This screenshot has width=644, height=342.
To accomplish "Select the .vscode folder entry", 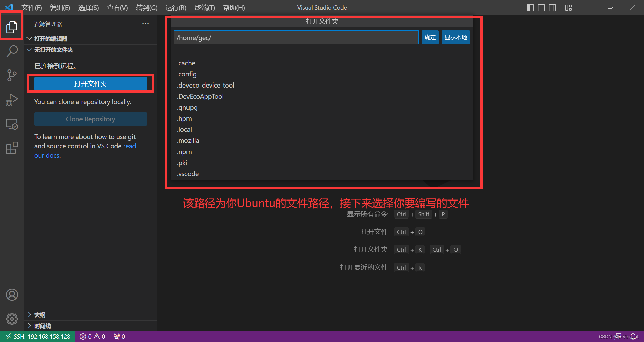I will (x=322, y=174).
